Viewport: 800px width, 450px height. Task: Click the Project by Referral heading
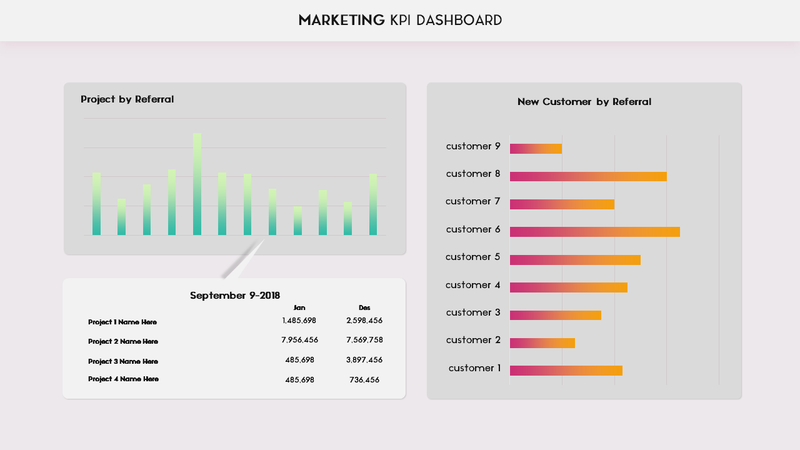127,99
